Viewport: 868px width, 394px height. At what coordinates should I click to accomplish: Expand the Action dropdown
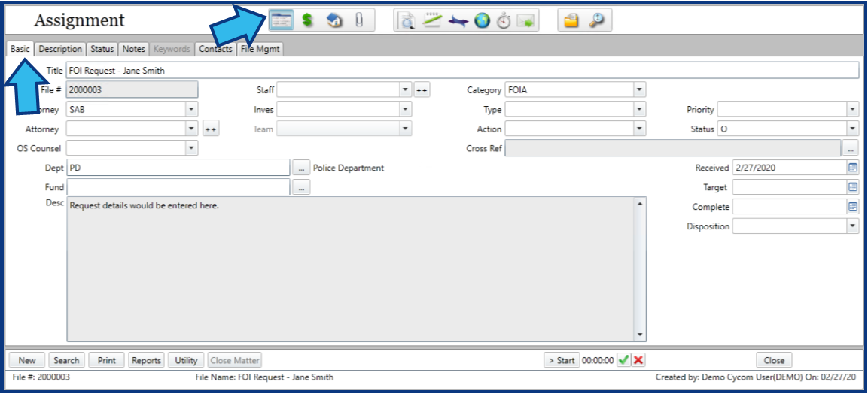(639, 129)
